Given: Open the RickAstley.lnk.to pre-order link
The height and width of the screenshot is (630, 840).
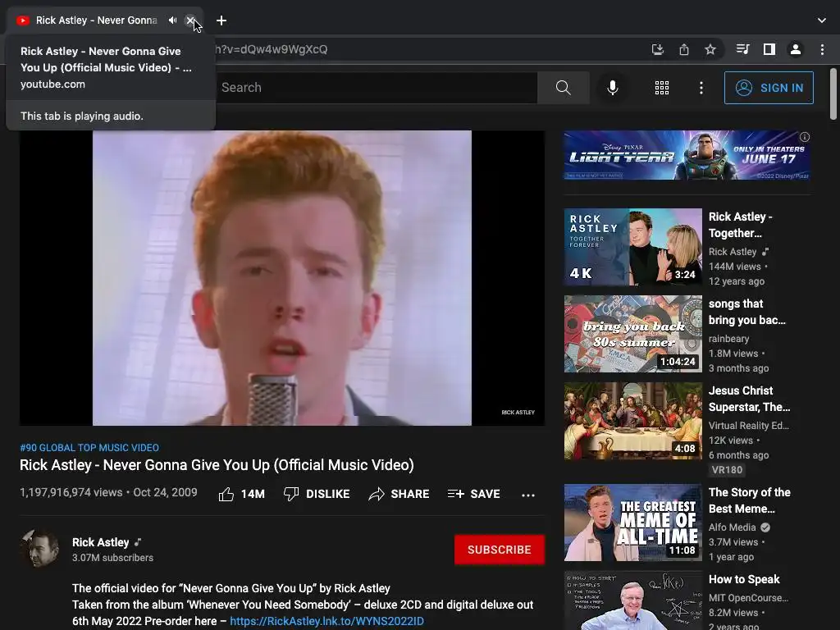Looking at the screenshot, I should click(x=326, y=621).
